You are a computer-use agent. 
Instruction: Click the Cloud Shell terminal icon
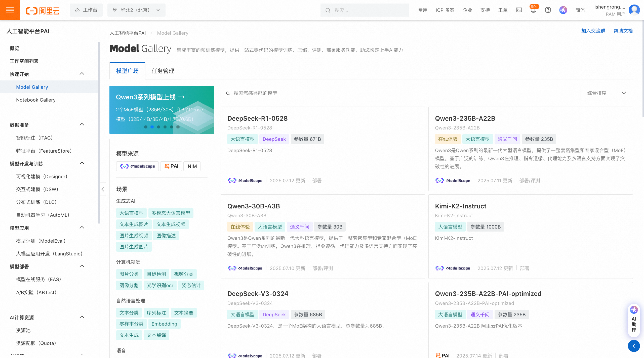pyautogui.click(x=519, y=10)
